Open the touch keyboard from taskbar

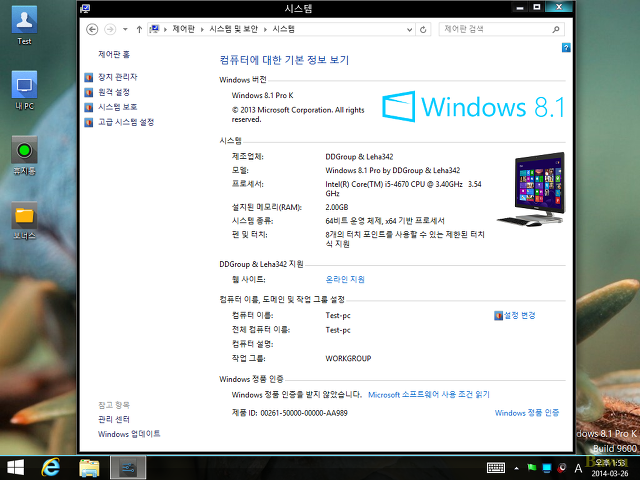(496, 468)
